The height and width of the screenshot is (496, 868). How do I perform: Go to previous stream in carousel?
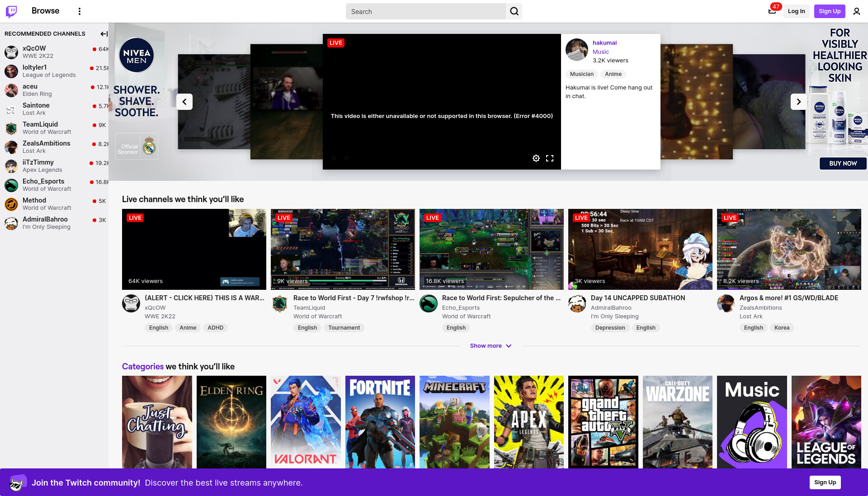(x=184, y=102)
